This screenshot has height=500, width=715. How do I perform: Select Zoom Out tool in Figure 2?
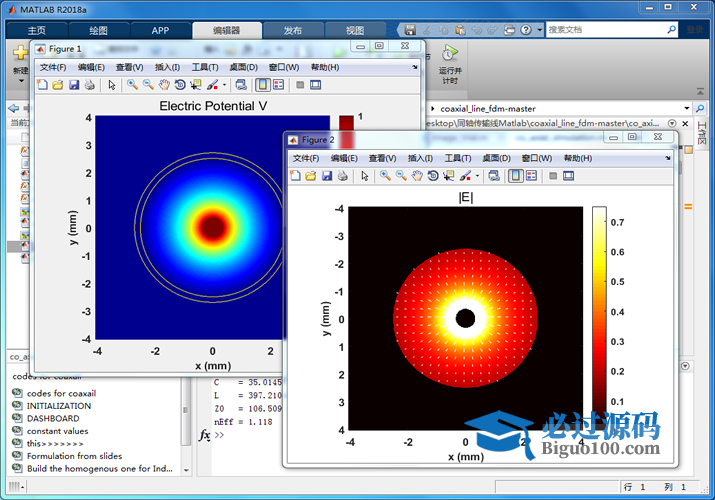pos(401,176)
